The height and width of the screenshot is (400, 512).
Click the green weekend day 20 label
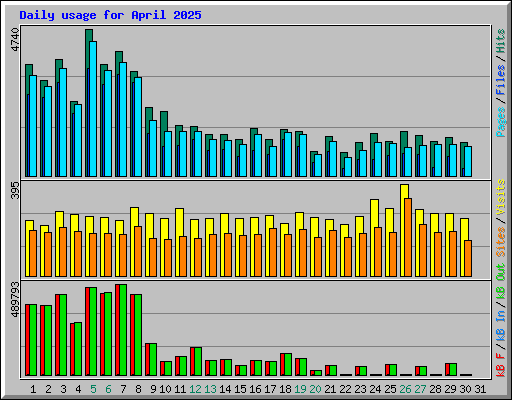(x=315, y=389)
